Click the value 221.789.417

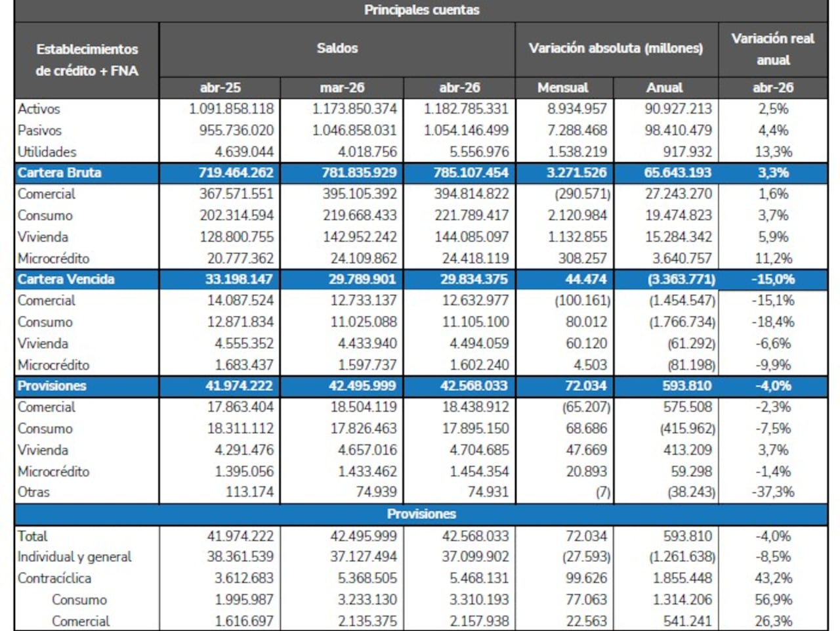[x=471, y=215]
